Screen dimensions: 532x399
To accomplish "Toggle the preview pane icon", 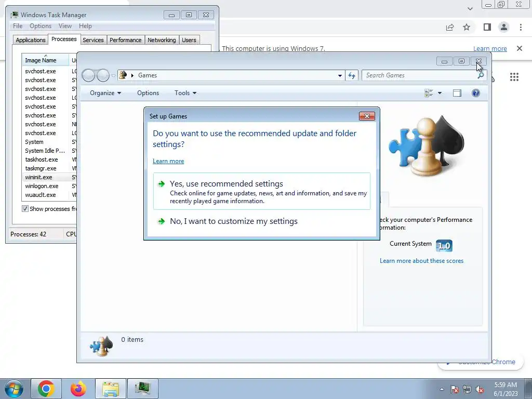I will 457,93.
